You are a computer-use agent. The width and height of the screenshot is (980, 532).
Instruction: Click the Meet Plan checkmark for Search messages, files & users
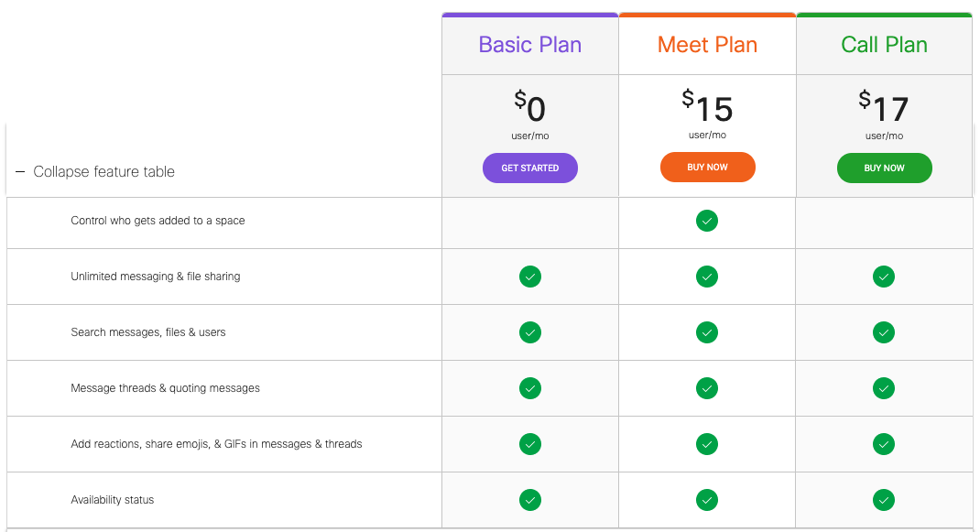707,332
